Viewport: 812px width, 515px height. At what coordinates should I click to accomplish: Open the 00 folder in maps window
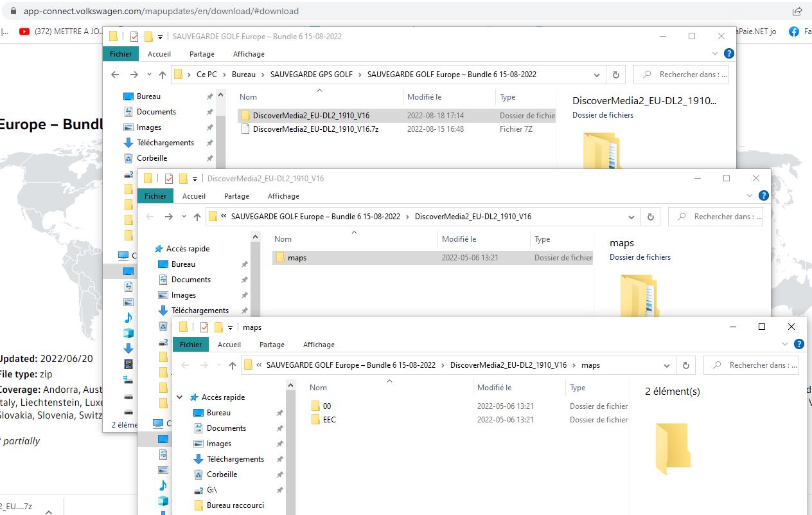[x=327, y=406]
